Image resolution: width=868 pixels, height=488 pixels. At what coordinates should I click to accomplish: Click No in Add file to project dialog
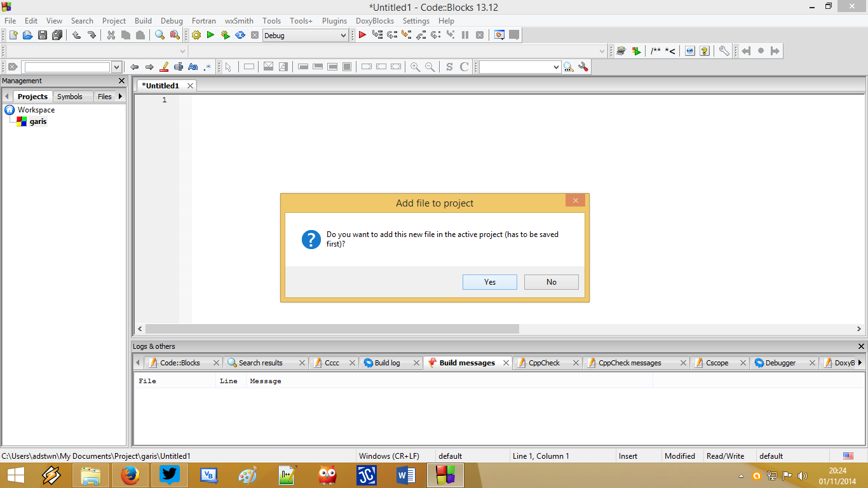tap(552, 282)
